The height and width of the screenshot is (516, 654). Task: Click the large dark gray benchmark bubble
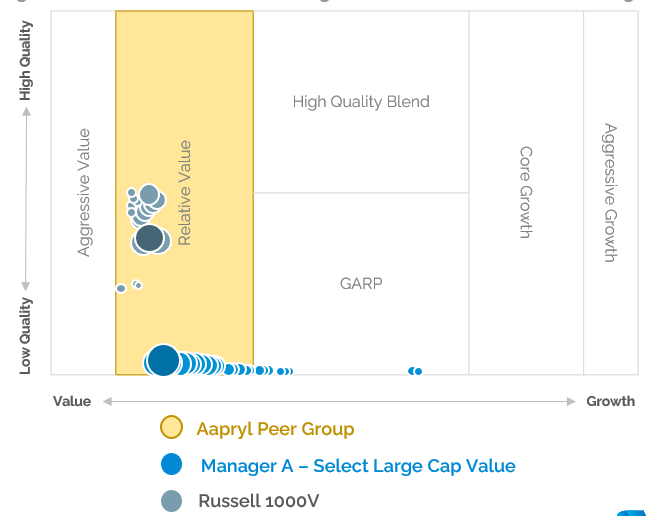[x=149, y=238]
